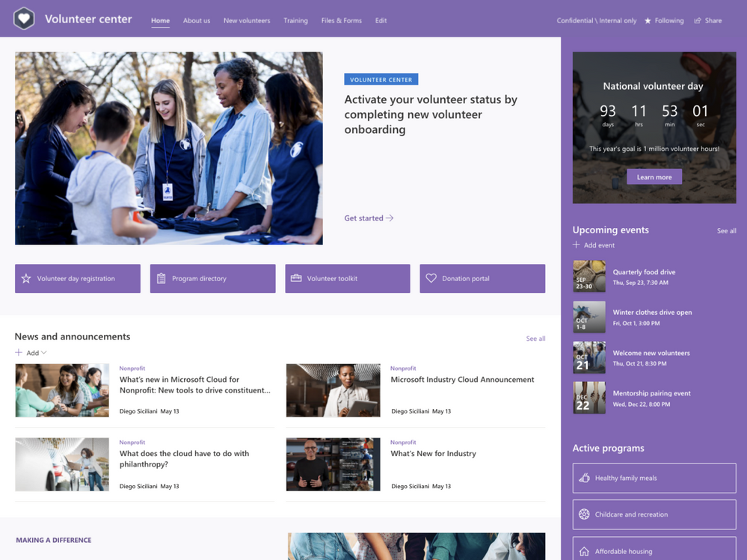Image resolution: width=747 pixels, height=560 pixels.
Task: Click the Dec 22 event thumbnail
Action: click(x=588, y=397)
